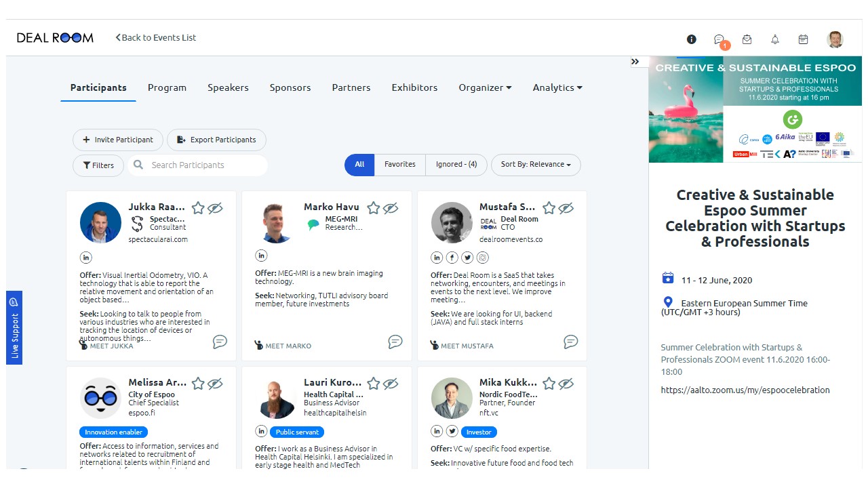Image resolution: width=868 pixels, height=488 pixels.
Task: Hide Lauri Kuro... using the eye icon
Action: (391, 384)
